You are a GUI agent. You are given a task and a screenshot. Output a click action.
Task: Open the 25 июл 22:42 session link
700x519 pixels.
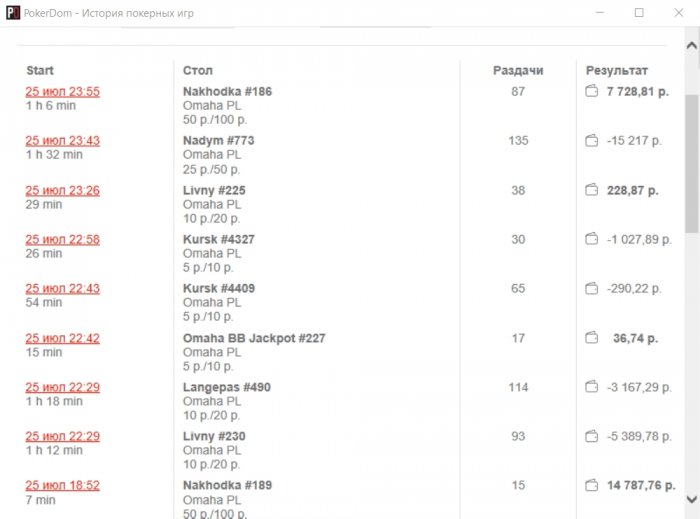pos(62,338)
